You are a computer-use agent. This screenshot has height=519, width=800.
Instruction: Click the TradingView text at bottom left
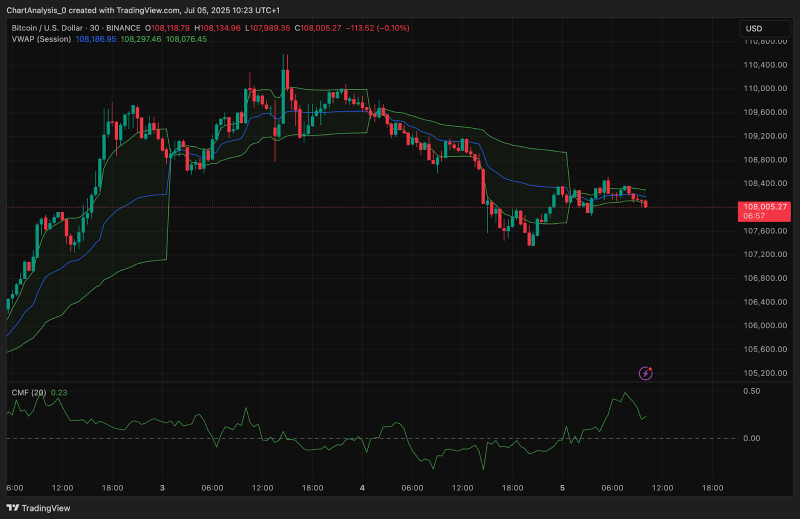click(x=46, y=508)
